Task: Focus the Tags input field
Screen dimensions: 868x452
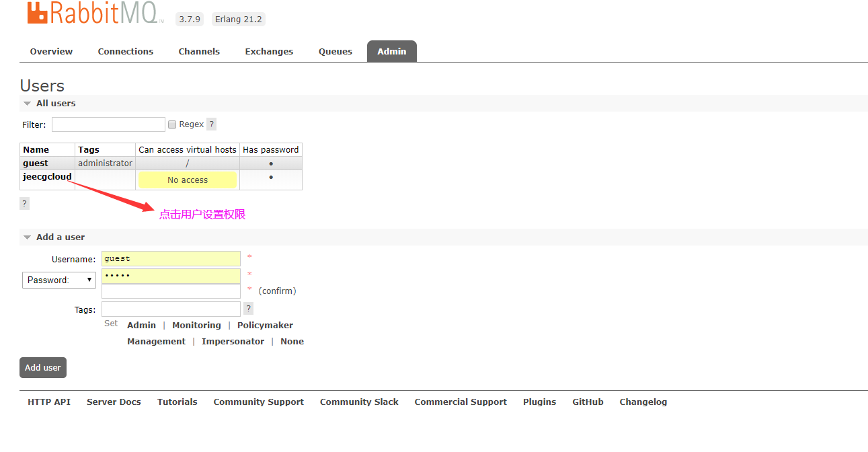Action: pos(171,309)
